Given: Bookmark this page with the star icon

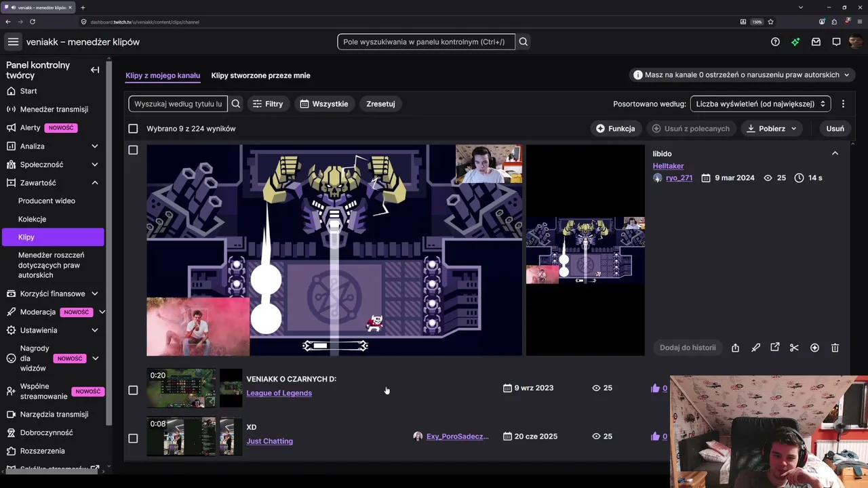Looking at the screenshot, I should click(771, 22).
